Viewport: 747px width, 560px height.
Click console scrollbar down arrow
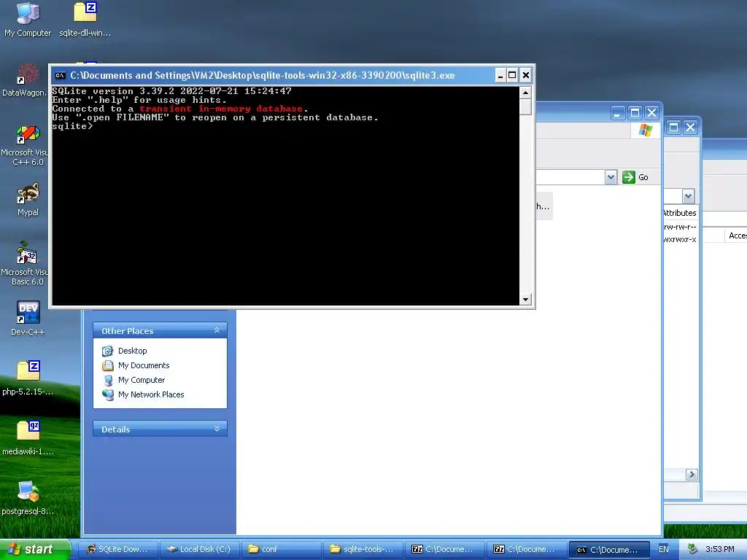525,300
